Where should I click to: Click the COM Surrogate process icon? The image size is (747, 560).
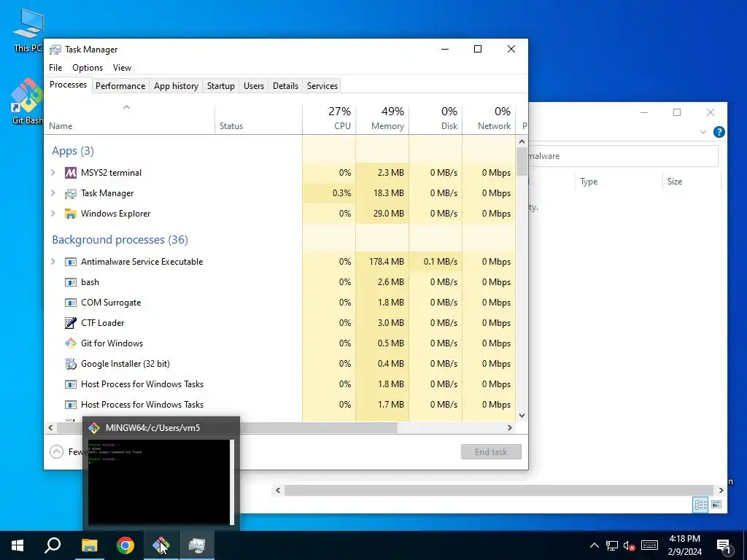(x=71, y=303)
